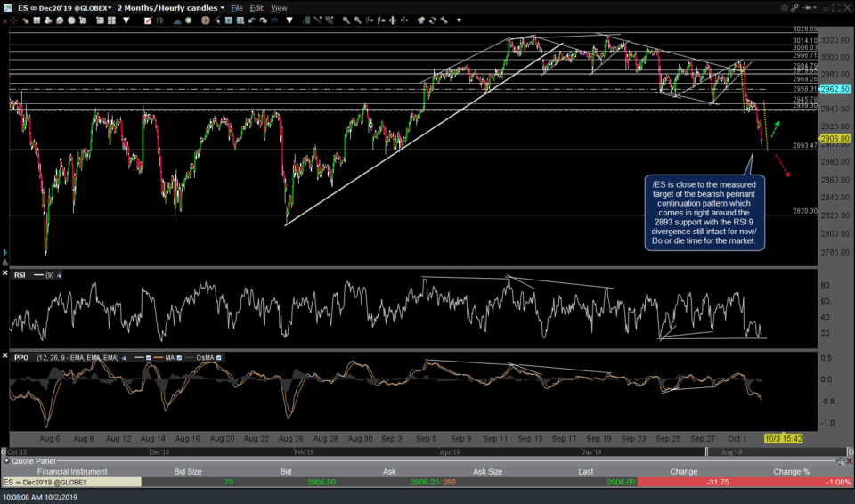Click the Last column header
Viewport: 855px width, 504px height.
pos(586,472)
